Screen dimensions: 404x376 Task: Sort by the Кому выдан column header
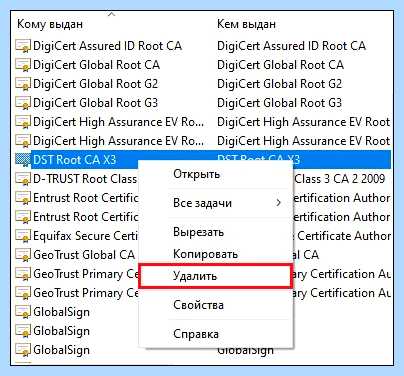[x=50, y=24]
